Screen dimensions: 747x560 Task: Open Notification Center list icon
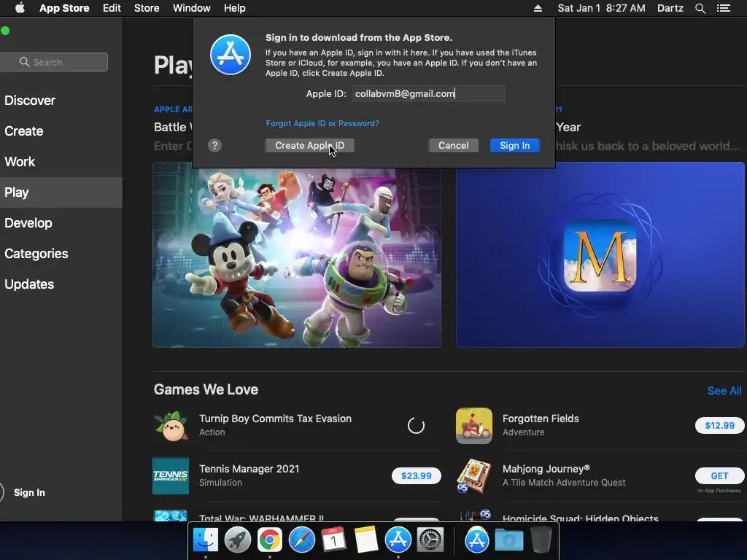(723, 8)
